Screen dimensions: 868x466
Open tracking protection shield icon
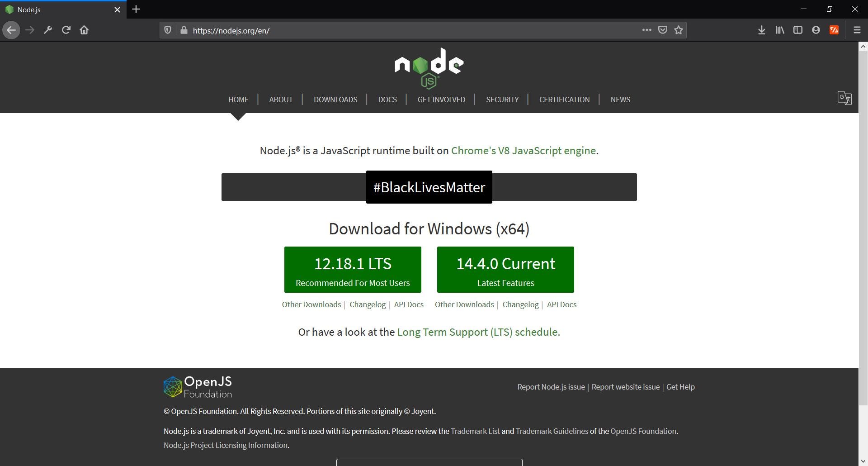pos(168,29)
